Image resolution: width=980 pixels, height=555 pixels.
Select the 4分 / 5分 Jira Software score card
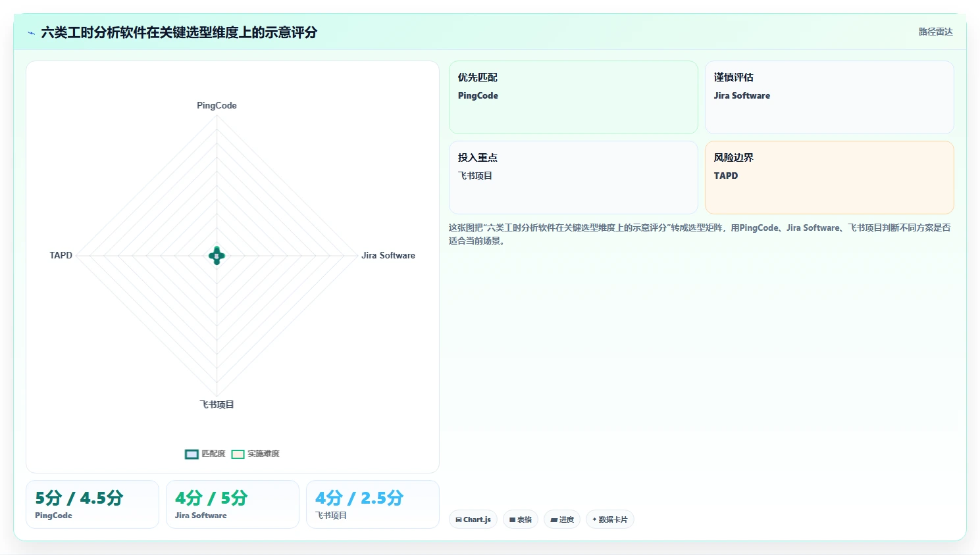pyautogui.click(x=232, y=504)
